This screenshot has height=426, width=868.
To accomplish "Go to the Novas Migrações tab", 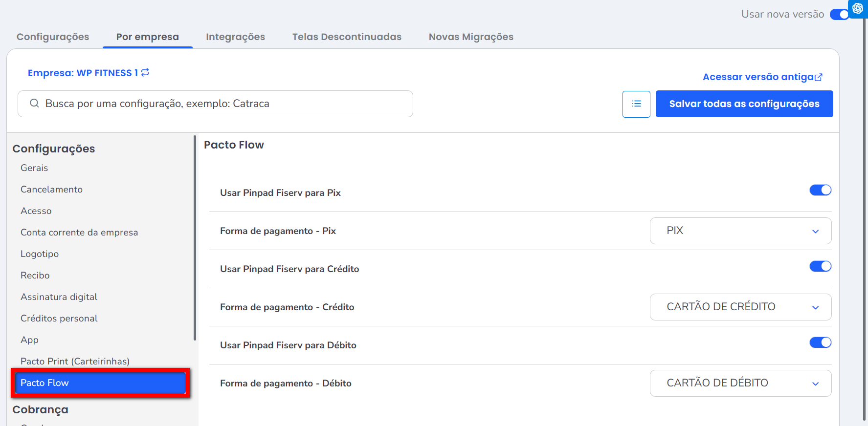I will [471, 37].
